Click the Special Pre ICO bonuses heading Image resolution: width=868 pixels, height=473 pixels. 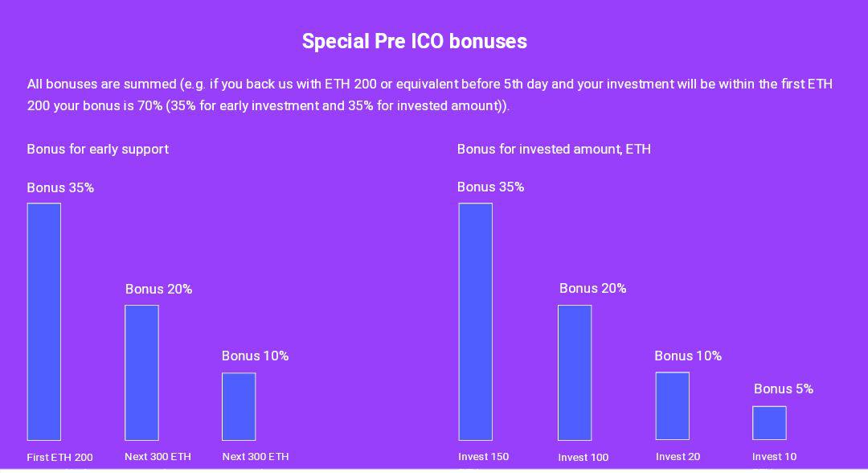414,42
